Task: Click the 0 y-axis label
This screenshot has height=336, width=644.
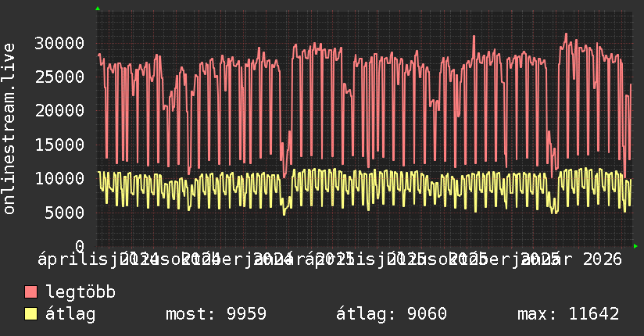Action: point(80,246)
